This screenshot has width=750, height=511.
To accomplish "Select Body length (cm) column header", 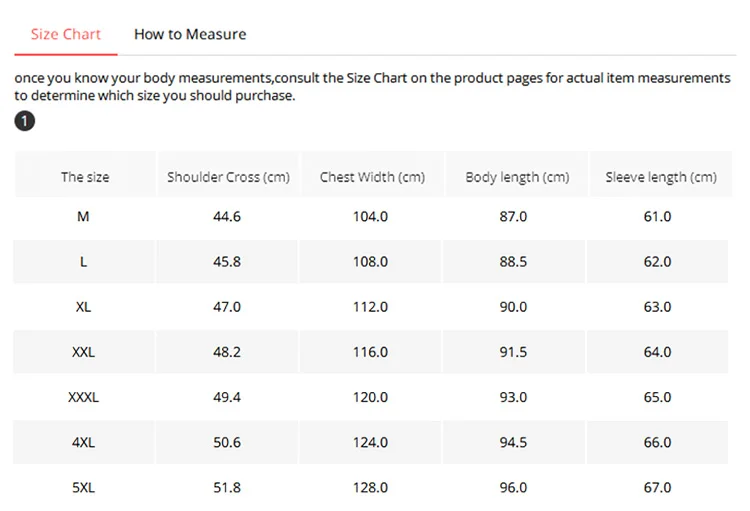I will click(x=517, y=177).
